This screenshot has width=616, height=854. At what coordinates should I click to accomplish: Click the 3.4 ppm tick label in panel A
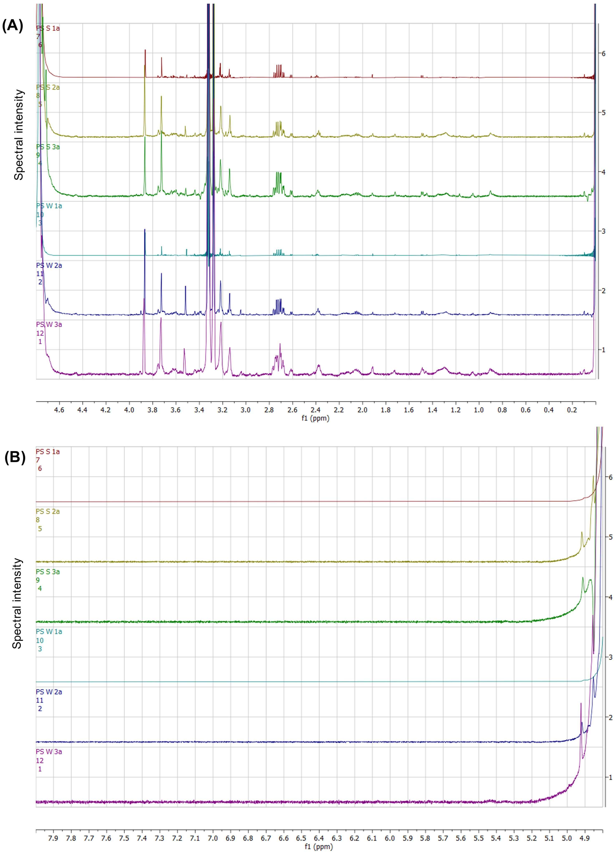point(199,410)
